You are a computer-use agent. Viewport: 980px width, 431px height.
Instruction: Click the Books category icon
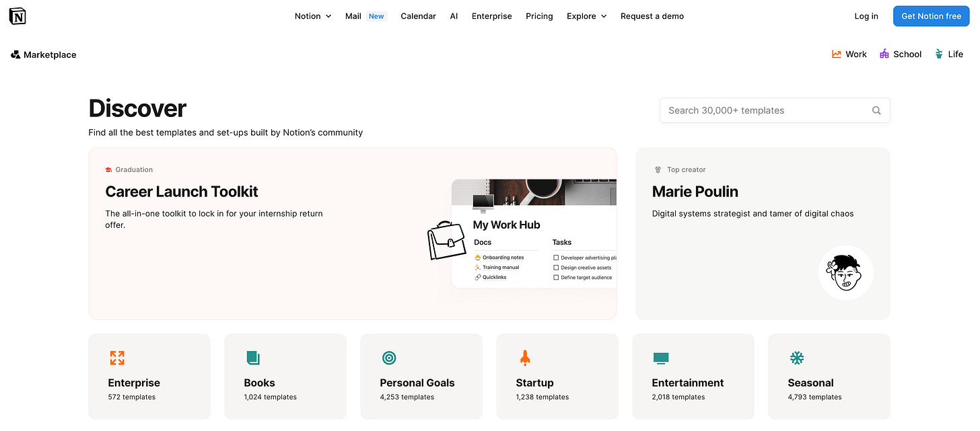(x=253, y=358)
